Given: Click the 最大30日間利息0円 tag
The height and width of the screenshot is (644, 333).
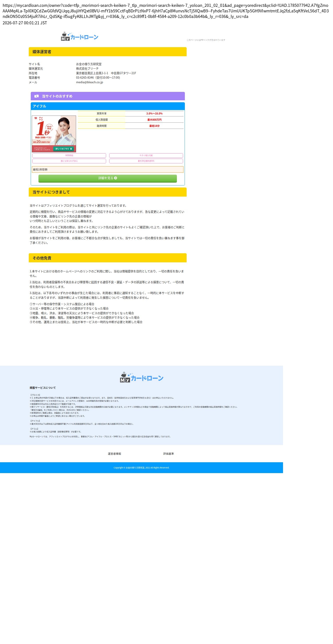Looking at the screenshot, I should coord(146,161).
